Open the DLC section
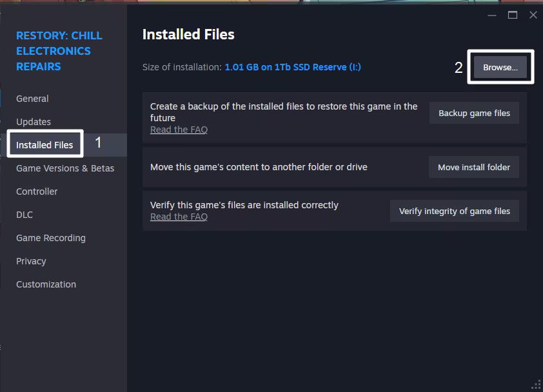This screenshot has width=543, height=392. click(25, 215)
